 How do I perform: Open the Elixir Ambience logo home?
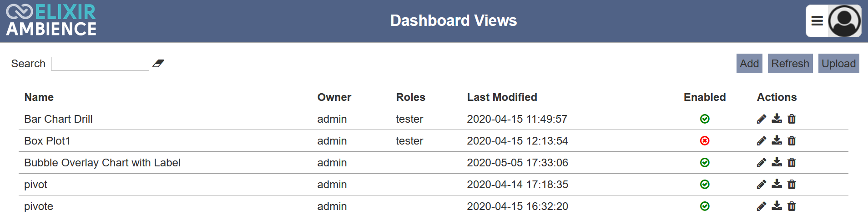tap(51, 20)
